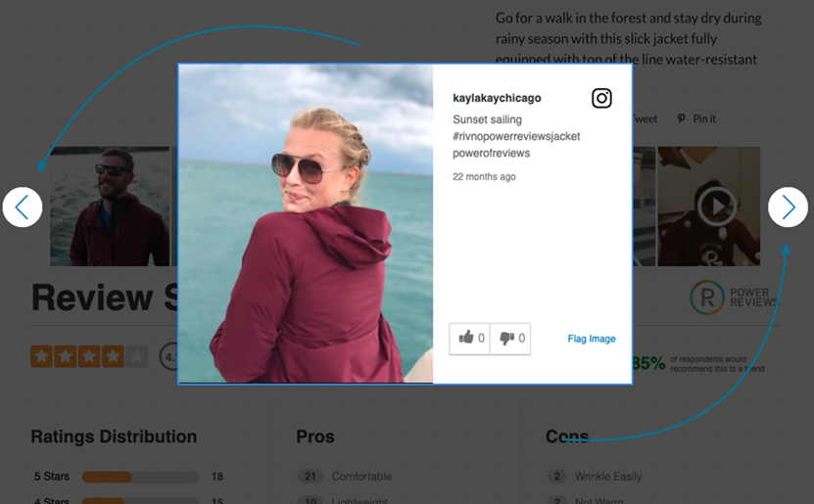Click the Pros heading
814x504 pixels.
[315, 436]
